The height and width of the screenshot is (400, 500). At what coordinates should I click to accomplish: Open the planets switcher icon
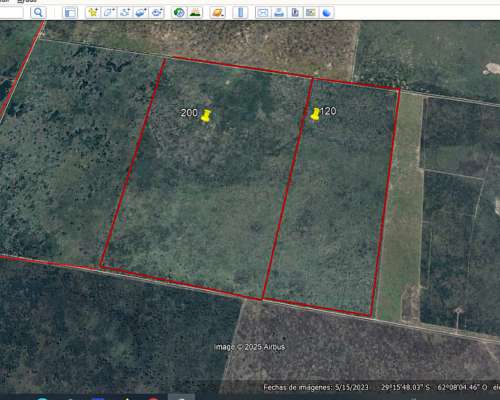coord(218,13)
